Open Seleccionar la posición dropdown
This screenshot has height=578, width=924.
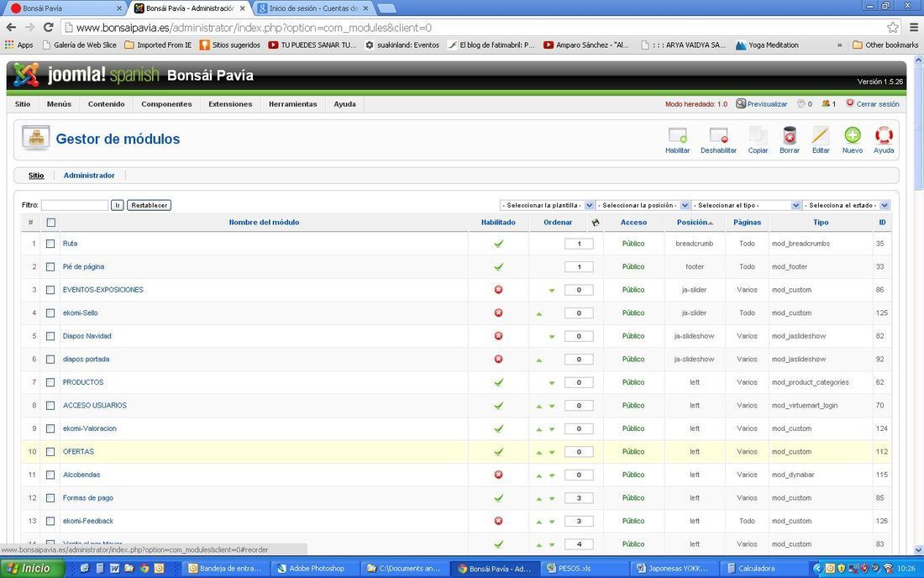click(643, 205)
